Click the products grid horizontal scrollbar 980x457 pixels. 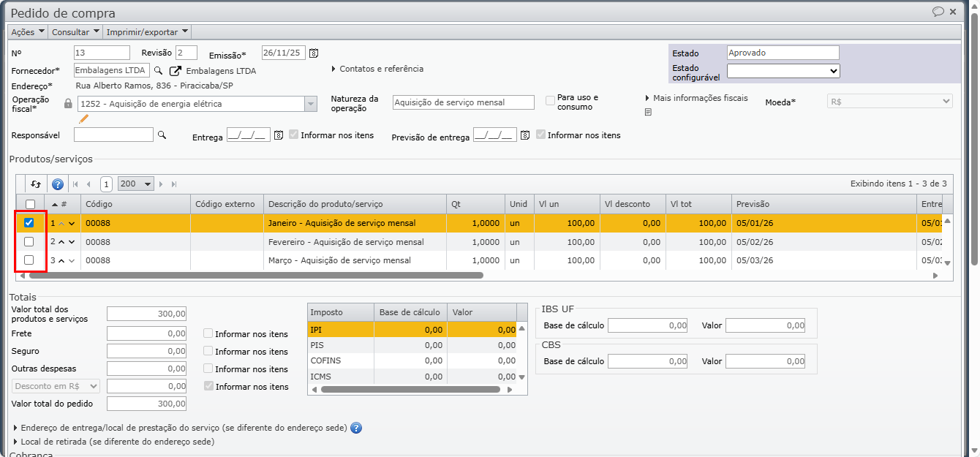pos(256,276)
